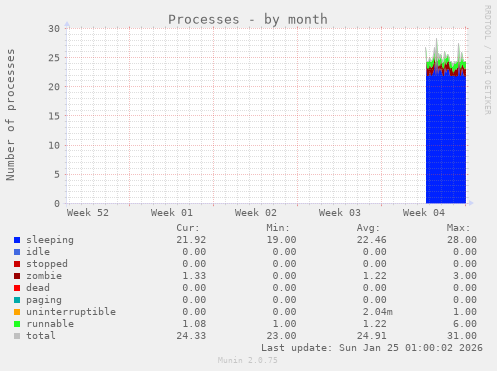Click the paging legend color swatch
This screenshot has height=371, width=497.
[17, 300]
